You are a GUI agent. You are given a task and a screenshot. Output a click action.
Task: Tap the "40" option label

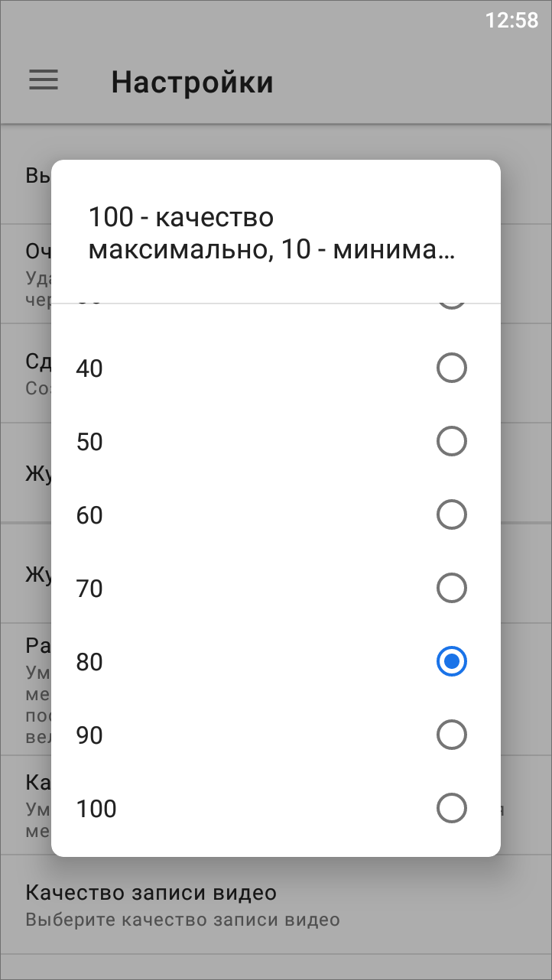point(89,368)
